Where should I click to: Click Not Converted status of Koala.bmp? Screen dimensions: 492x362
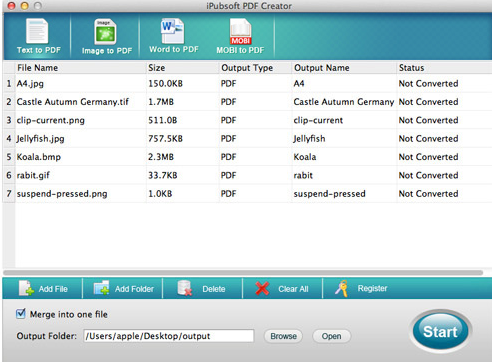[428, 157]
